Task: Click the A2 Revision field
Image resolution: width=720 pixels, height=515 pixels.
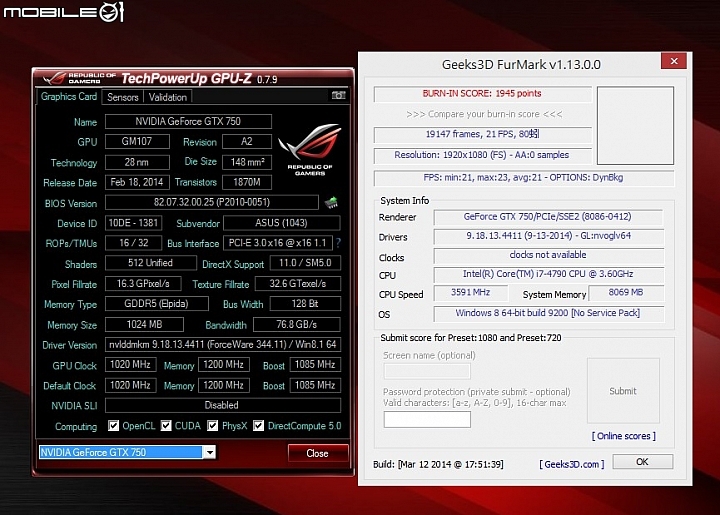Action: click(247, 141)
